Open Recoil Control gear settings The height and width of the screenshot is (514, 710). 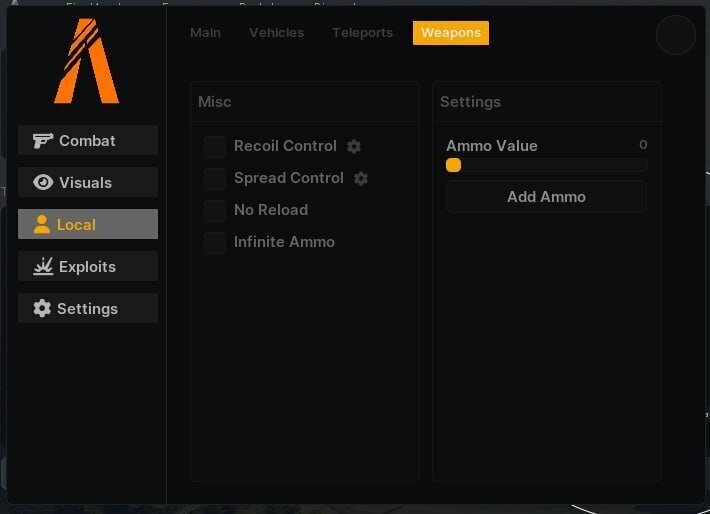pos(354,146)
